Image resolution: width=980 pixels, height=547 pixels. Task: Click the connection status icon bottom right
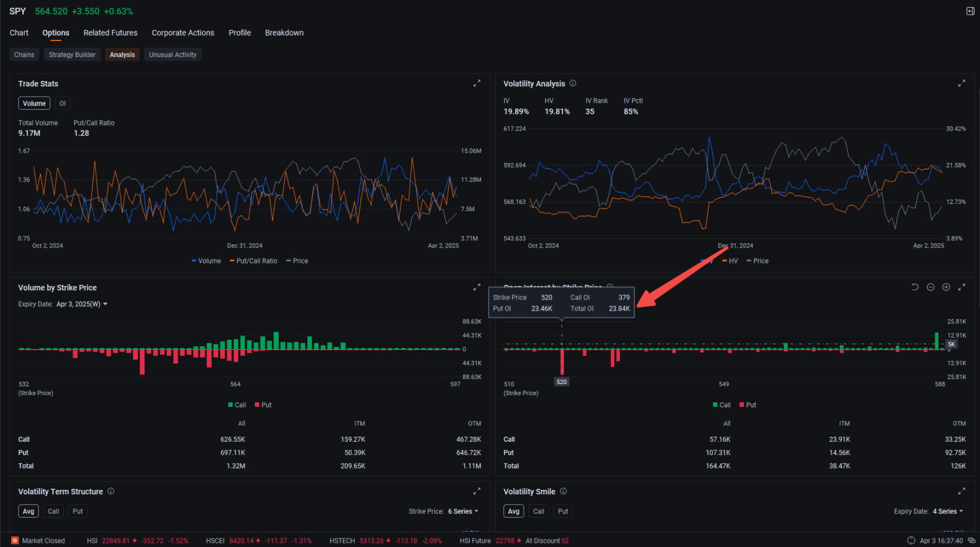971,540
